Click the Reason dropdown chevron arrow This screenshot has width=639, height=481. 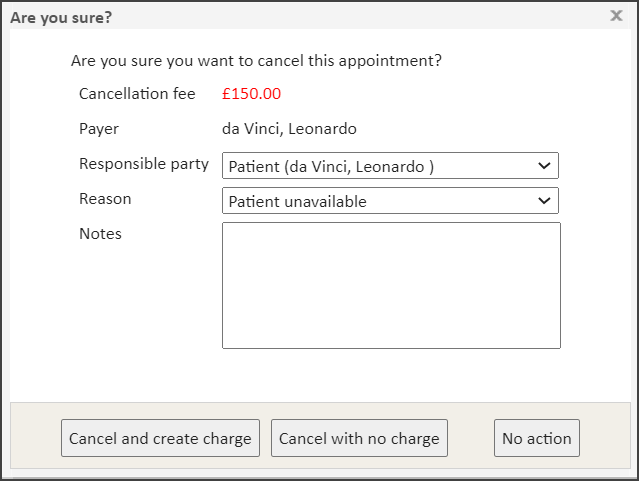[544, 201]
